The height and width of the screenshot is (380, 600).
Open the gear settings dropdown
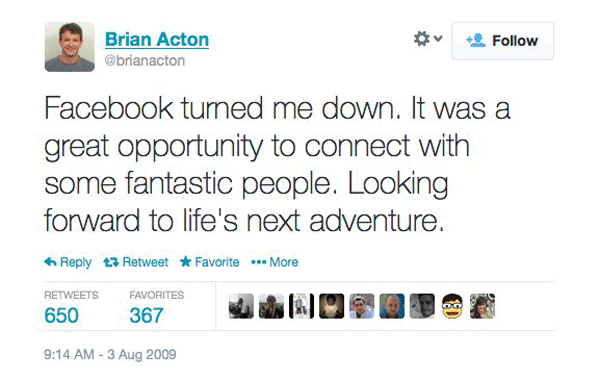[428, 39]
